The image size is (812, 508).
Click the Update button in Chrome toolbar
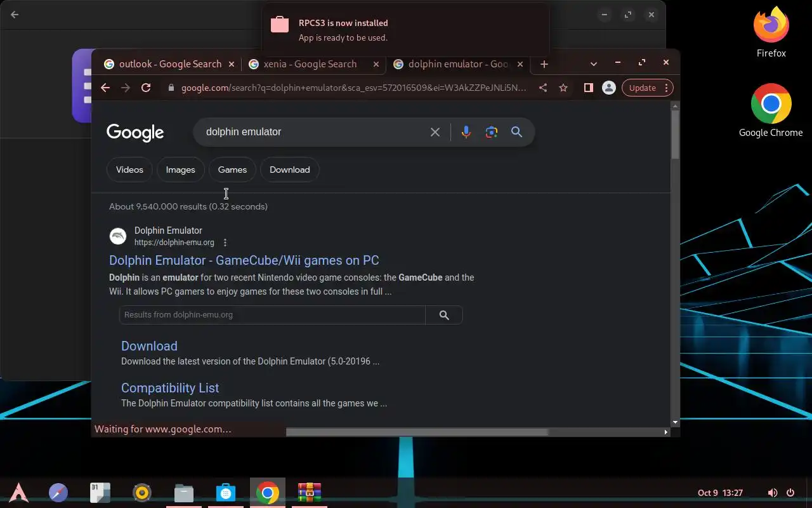point(642,88)
